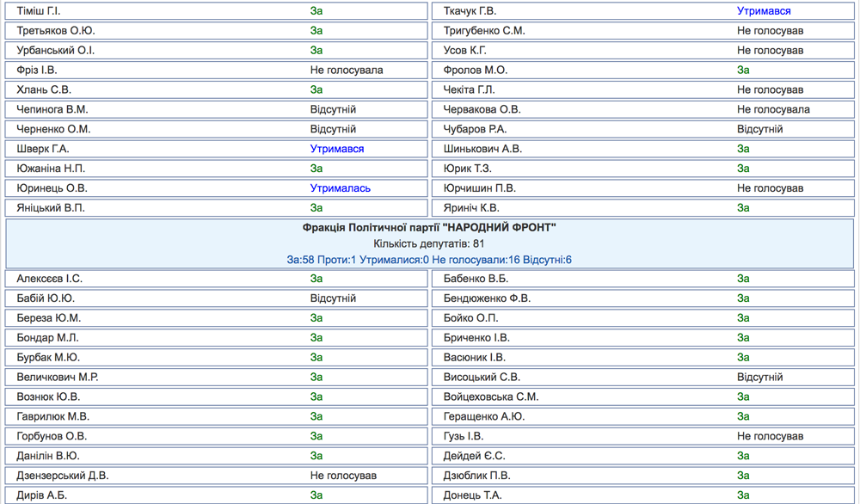Select the Ткачук Г.В. Утримався vote
Screen dimensions: 860x504
(x=764, y=11)
